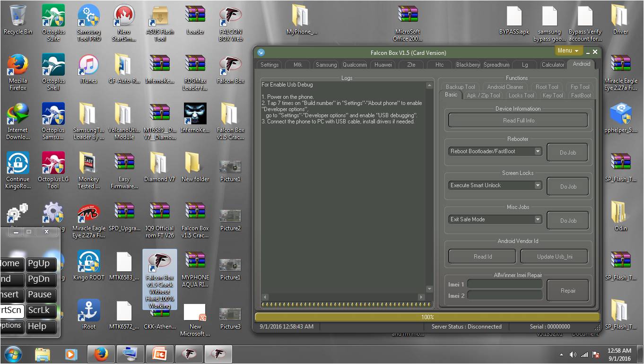644x364 pixels.
Task: Select the Odin folder on desktop
Action: pyautogui.click(x=620, y=216)
